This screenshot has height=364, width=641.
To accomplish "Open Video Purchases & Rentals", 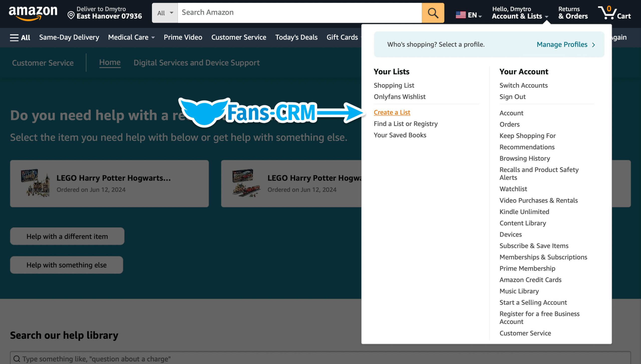I will (x=538, y=200).
